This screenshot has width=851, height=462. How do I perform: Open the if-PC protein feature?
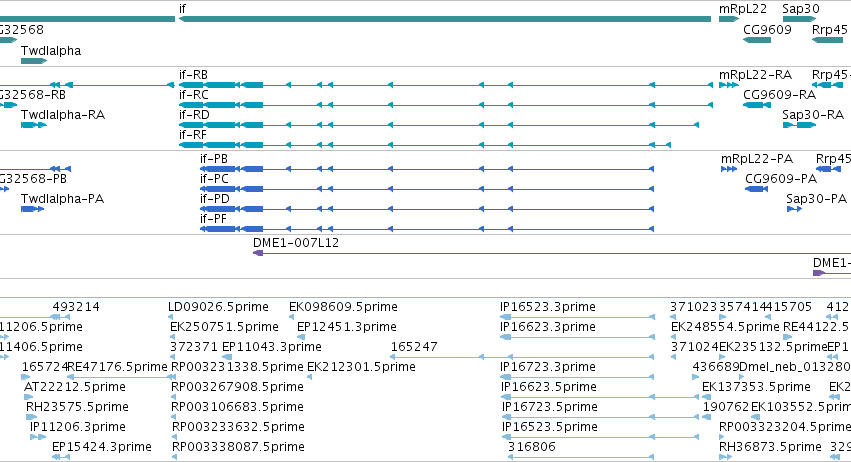427,189
